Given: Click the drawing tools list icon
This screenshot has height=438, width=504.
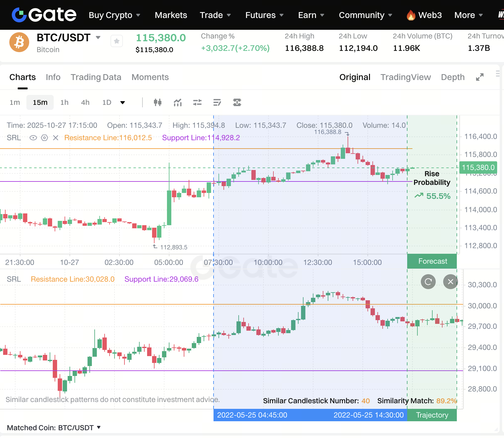Looking at the screenshot, I should click(x=217, y=102).
